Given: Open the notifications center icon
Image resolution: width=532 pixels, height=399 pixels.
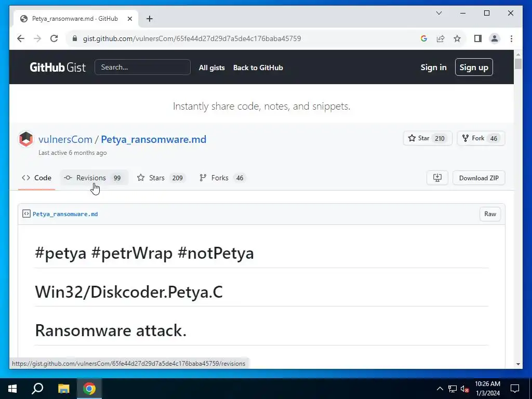Looking at the screenshot, I should (x=515, y=389).
